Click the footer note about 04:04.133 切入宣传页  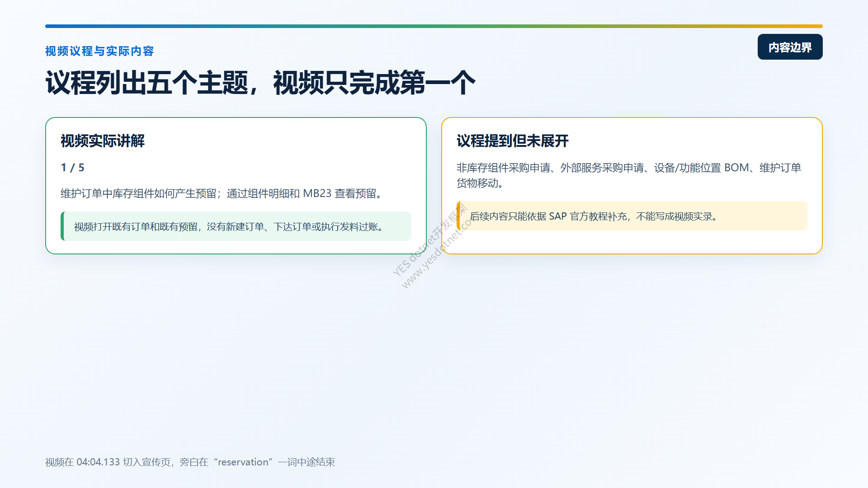pos(190,462)
